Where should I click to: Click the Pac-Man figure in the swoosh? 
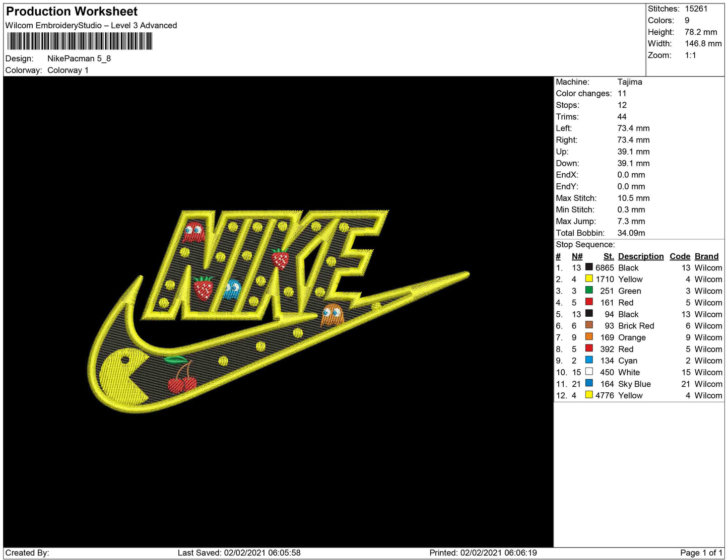tap(123, 376)
